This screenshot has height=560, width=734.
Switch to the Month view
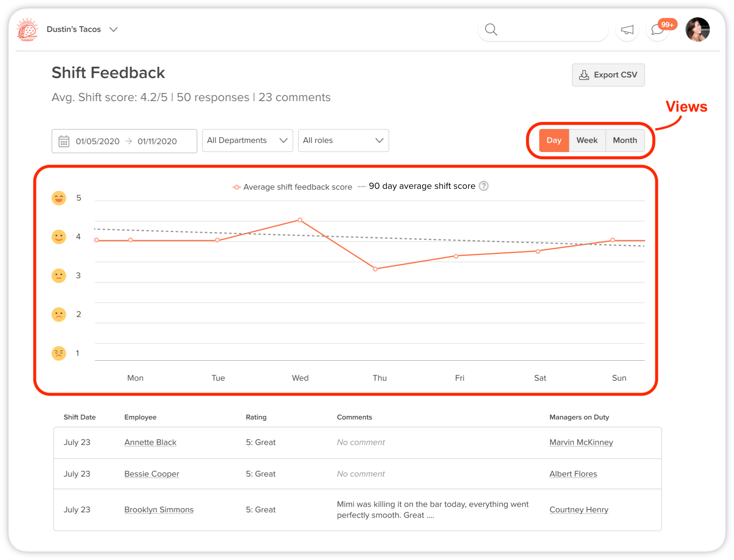(624, 140)
